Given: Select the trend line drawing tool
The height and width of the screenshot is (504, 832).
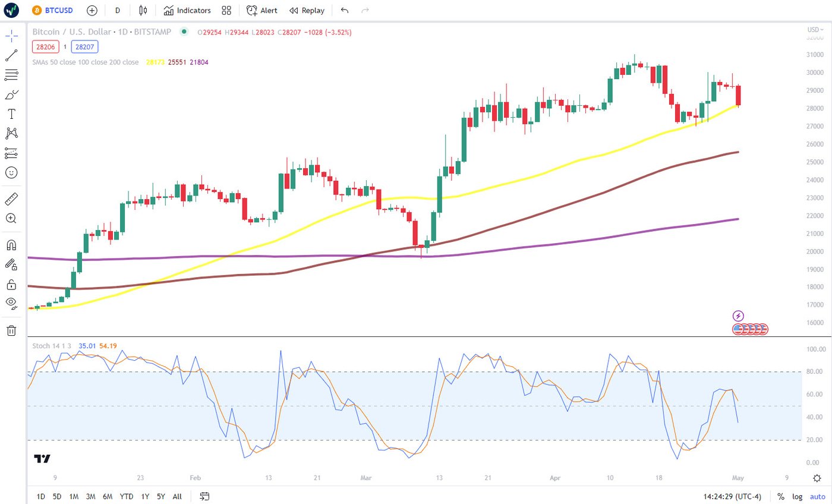Looking at the screenshot, I should click(11, 55).
